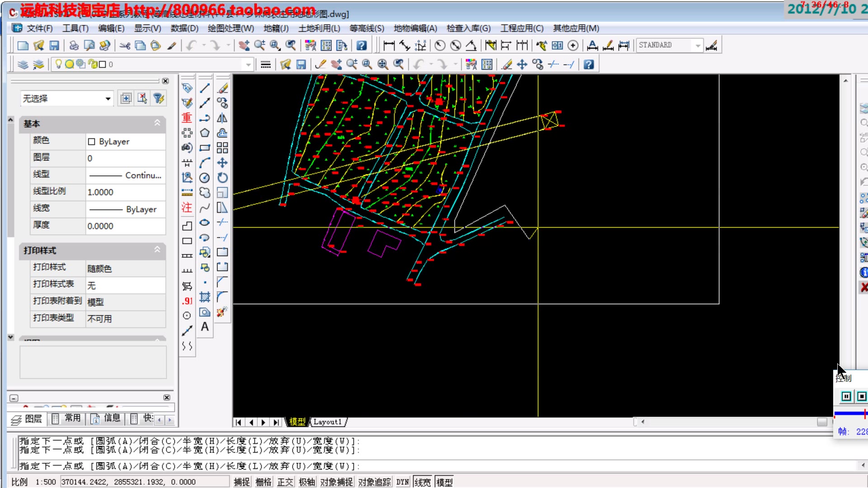Open the 文件(F) menu
The height and width of the screenshot is (488, 868).
click(x=40, y=28)
